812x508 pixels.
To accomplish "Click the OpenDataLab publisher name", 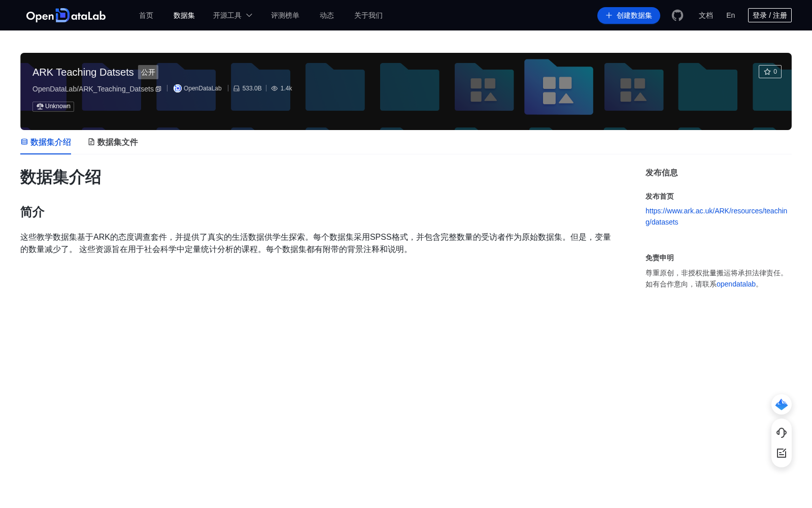I will point(202,88).
